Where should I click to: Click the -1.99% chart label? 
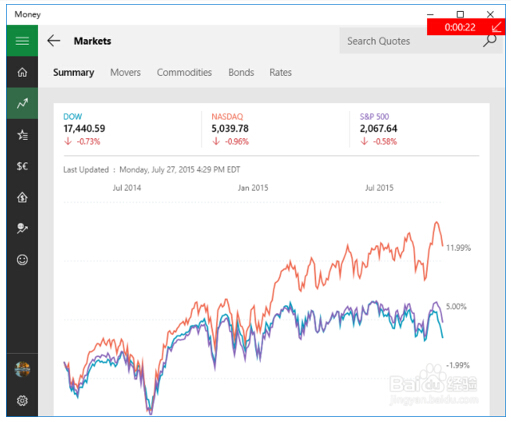[x=458, y=365]
